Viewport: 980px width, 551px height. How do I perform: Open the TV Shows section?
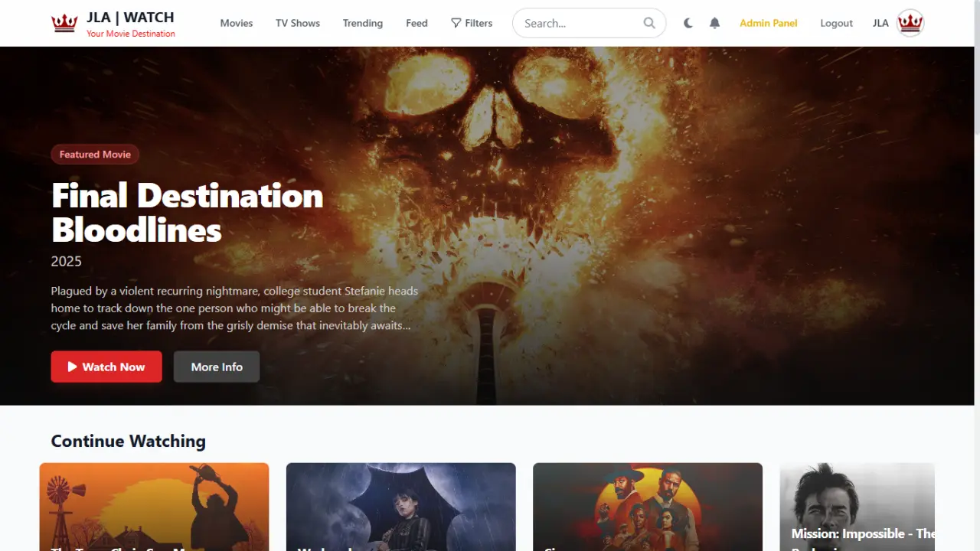[x=298, y=23]
